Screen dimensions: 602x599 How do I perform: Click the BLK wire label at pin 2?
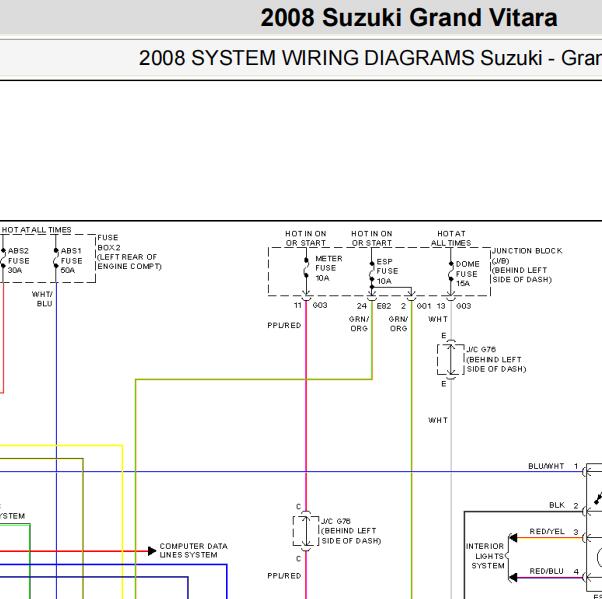point(557,505)
